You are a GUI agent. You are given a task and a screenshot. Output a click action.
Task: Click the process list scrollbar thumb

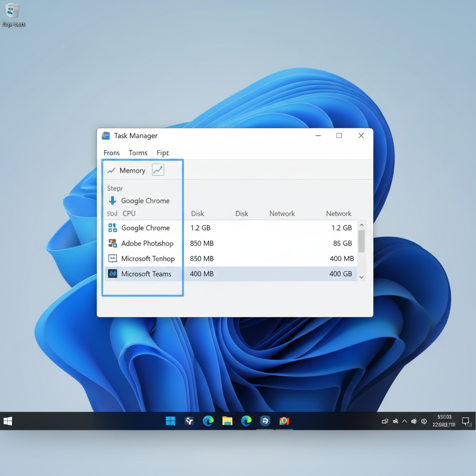coord(361,241)
